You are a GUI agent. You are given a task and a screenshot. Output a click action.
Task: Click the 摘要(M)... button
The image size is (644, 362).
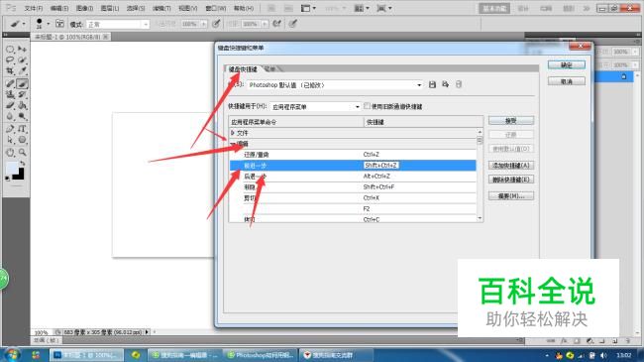coord(511,195)
